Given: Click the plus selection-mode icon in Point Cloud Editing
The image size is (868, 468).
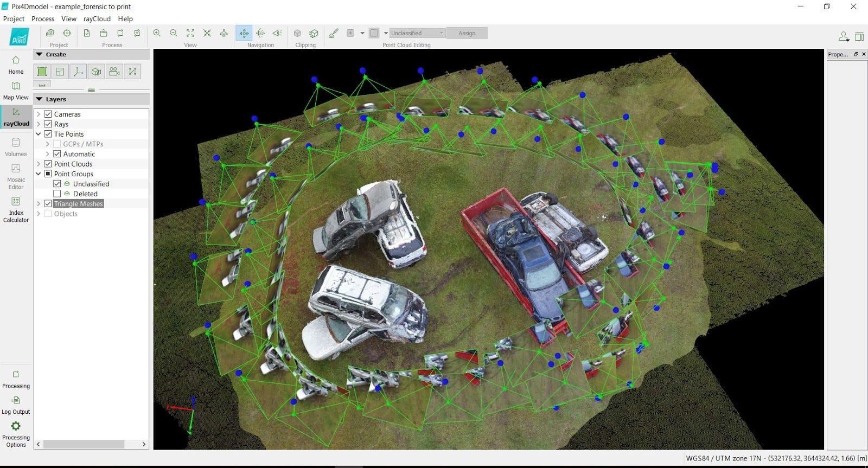Looking at the screenshot, I should pyautogui.click(x=350, y=33).
